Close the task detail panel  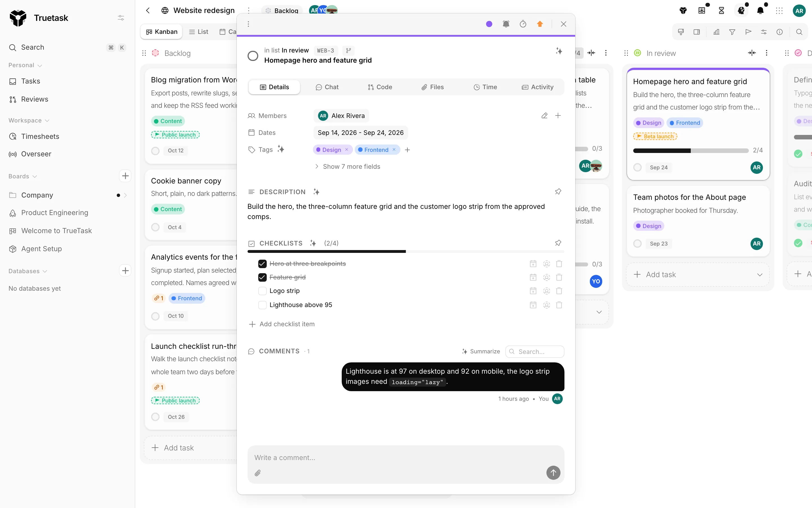(563, 24)
